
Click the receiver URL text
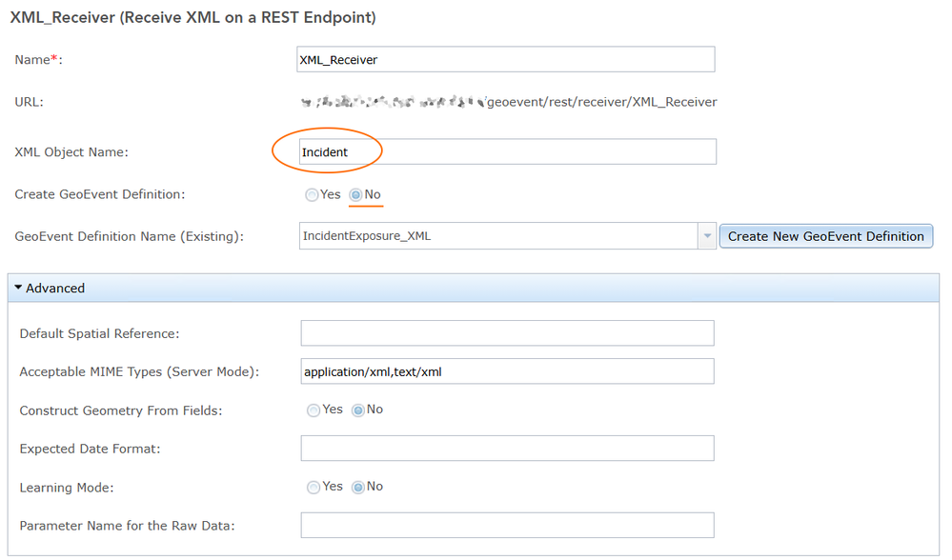click(x=601, y=102)
